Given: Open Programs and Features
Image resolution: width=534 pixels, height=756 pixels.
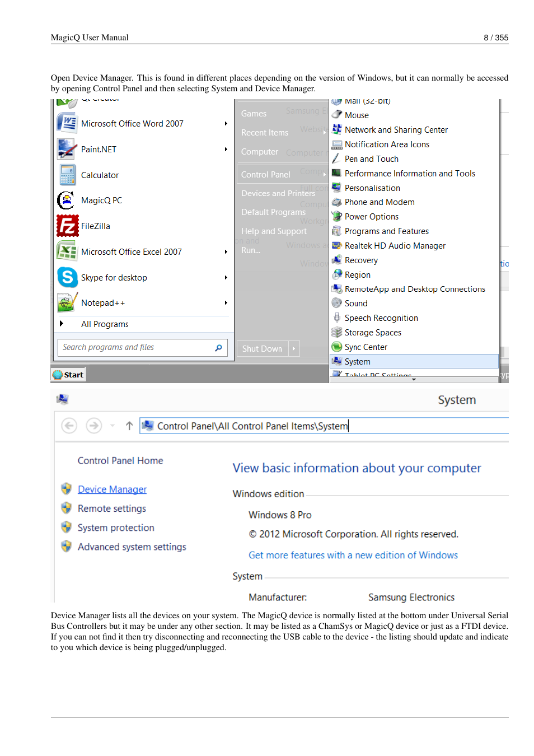Looking at the screenshot, I should tap(386, 231).
